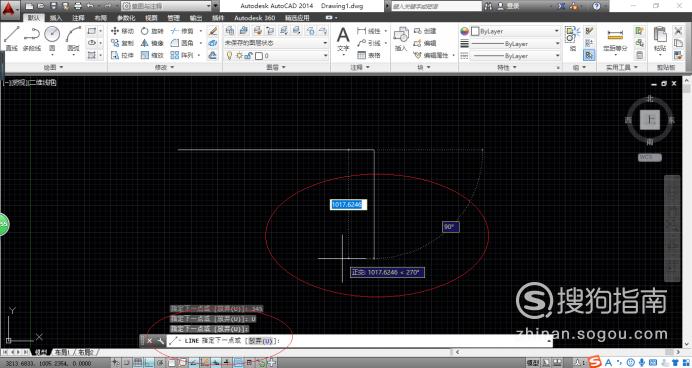Switch to the Insert (插入) ribbon tab
The width and height of the screenshot is (692, 368).
click(x=56, y=18)
